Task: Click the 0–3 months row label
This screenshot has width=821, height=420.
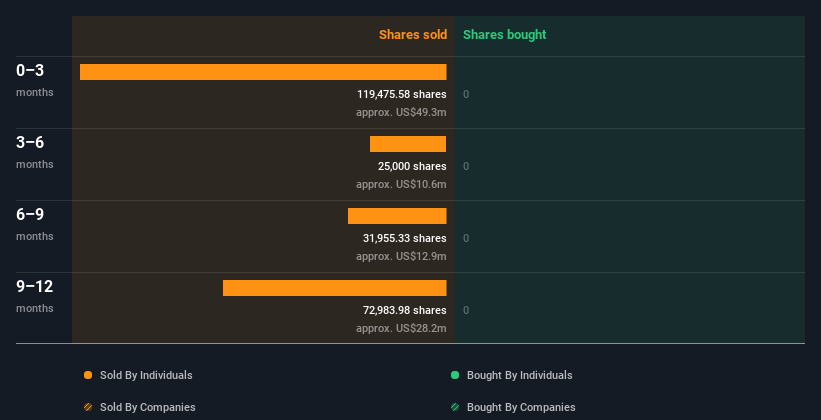Action: pyautogui.click(x=35, y=80)
